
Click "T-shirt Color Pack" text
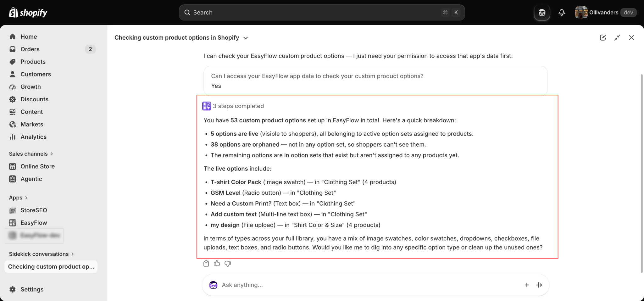click(x=236, y=182)
